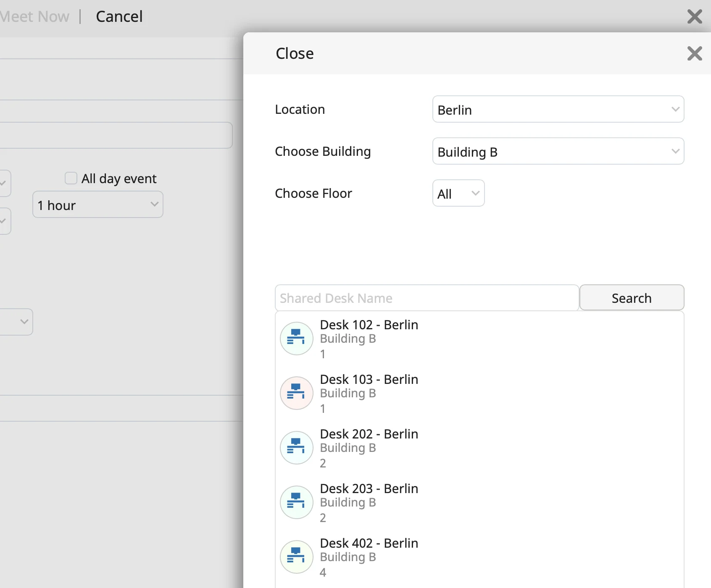Click the Desk 203 desk icon
The width and height of the screenshot is (711, 588).
296,502
